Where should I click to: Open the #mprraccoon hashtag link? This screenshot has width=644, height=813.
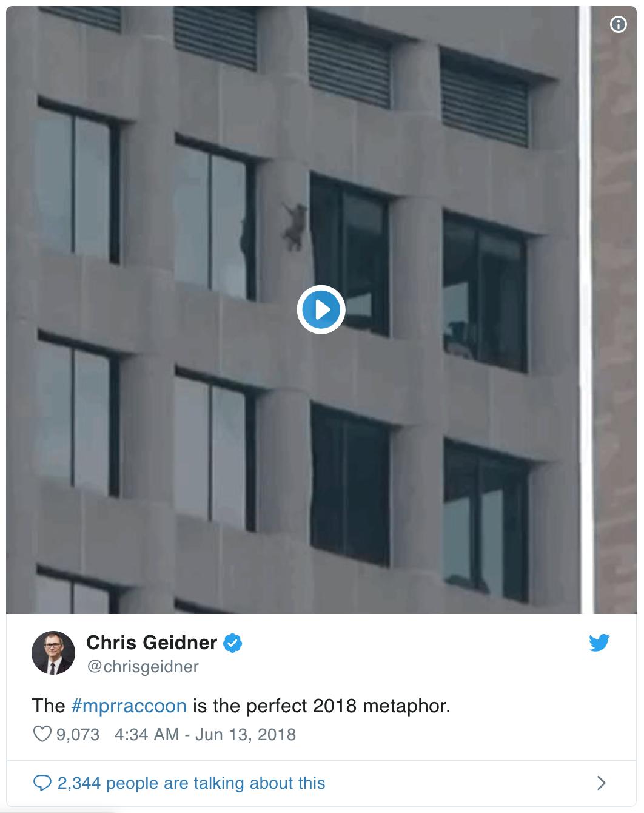click(x=129, y=706)
